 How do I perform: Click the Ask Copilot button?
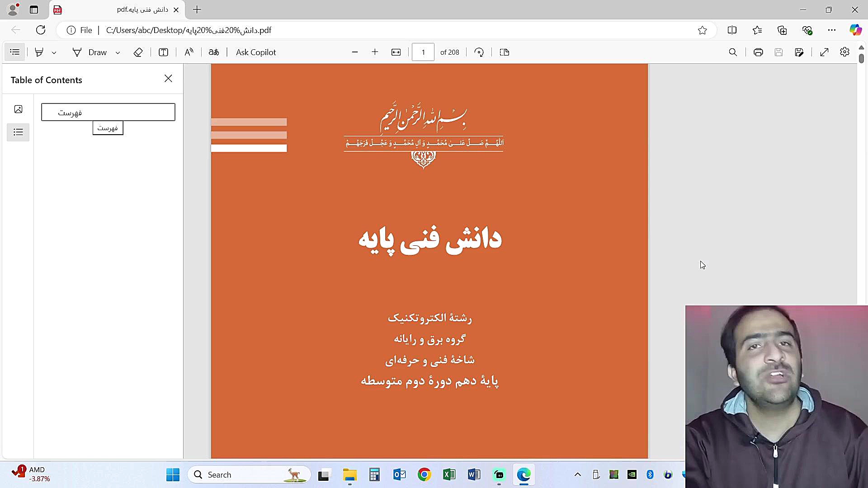pos(256,52)
